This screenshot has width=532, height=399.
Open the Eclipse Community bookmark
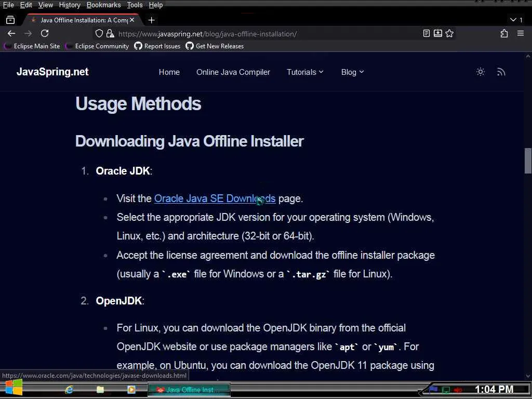tap(97, 46)
